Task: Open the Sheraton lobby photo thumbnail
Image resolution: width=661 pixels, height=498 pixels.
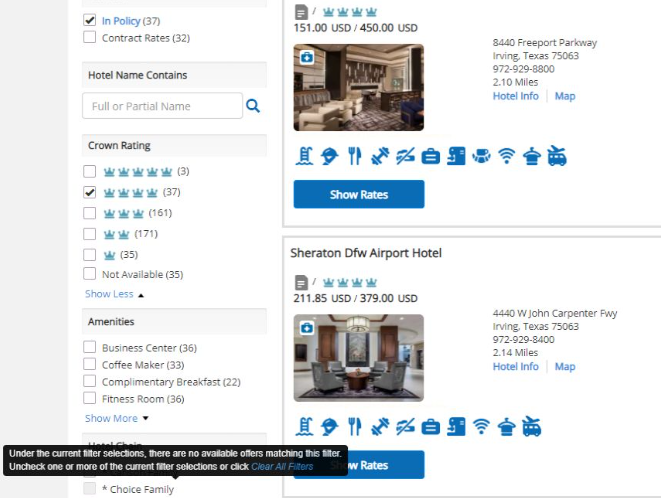Action: [x=359, y=358]
